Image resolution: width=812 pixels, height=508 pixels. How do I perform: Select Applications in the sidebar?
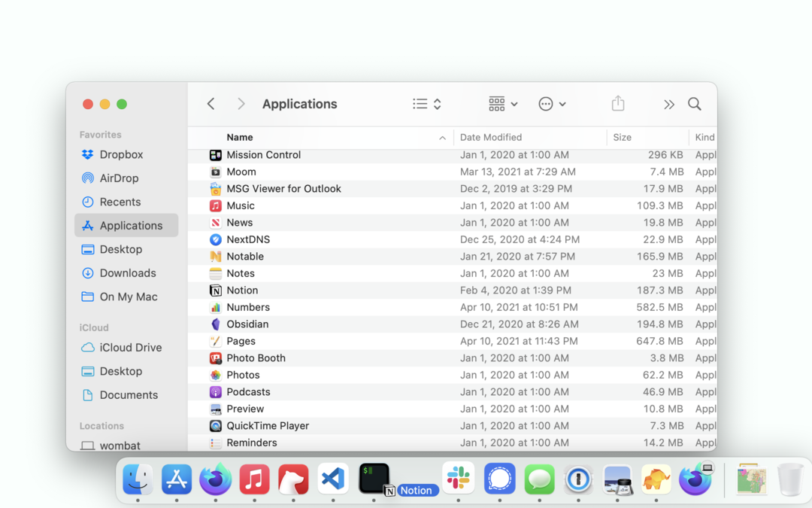(x=126, y=226)
